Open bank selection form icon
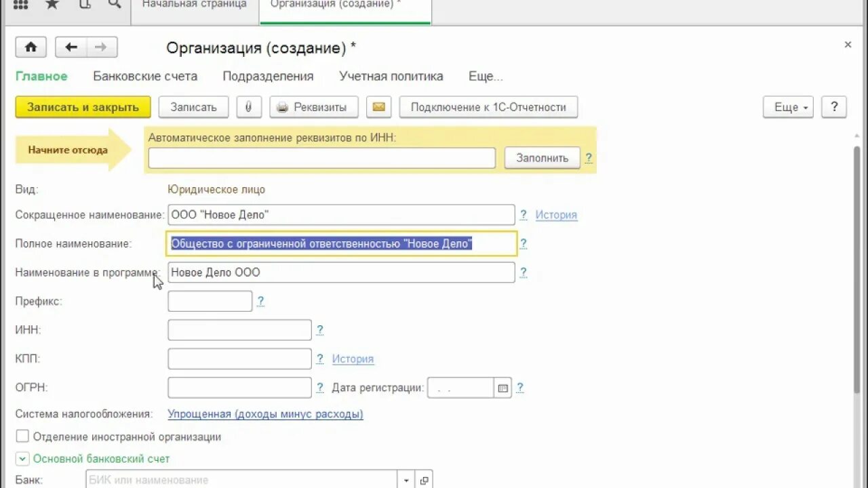Screen dimensions: 868x488 424,481
